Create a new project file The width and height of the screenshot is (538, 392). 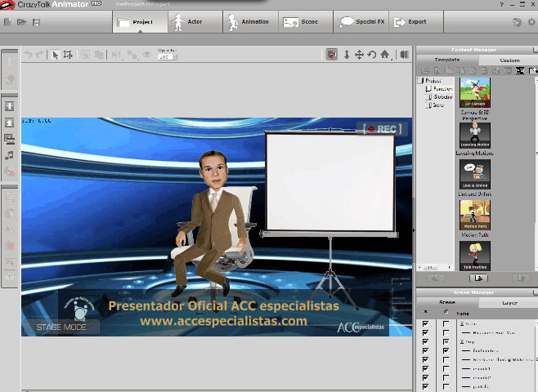(7, 22)
